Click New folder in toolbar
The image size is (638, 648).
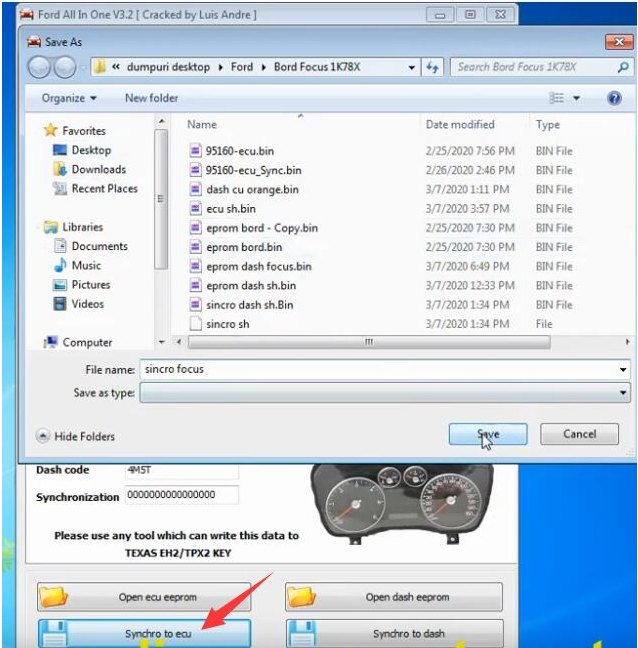click(150, 98)
